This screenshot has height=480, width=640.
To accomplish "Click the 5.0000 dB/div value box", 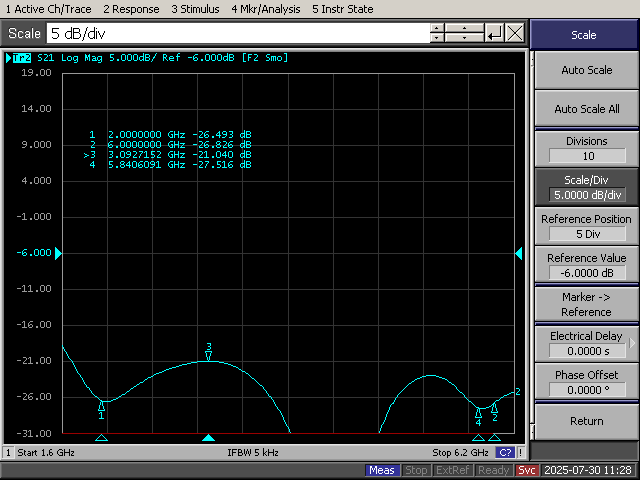I will [x=587, y=195].
